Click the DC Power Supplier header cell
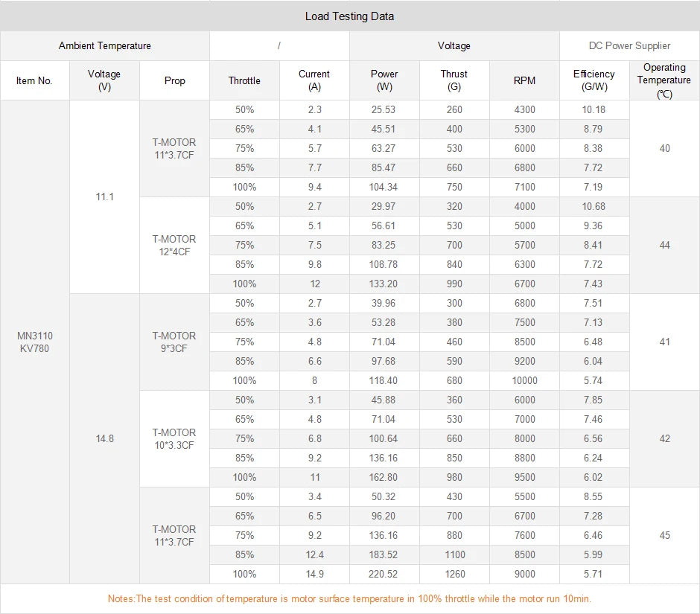700x614 pixels. tap(629, 45)
